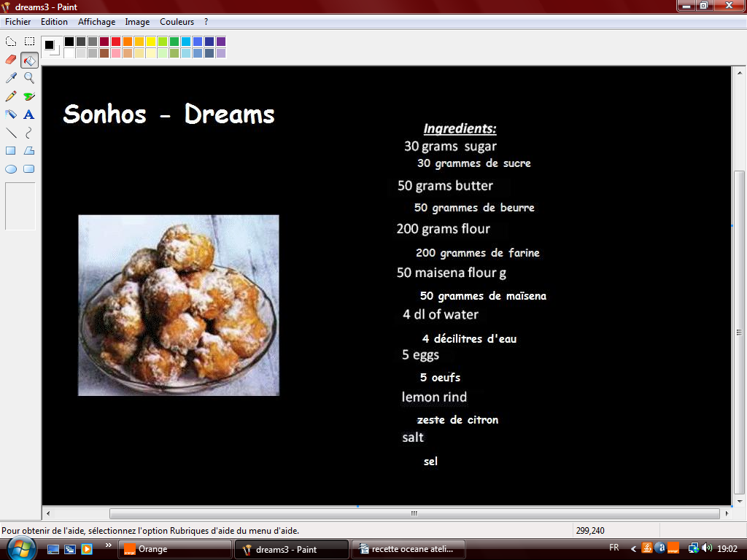Select the Free-Form Select tool
Image resolution: width=747 pixels, height=560 pixels.
click(x=11, y=42)
